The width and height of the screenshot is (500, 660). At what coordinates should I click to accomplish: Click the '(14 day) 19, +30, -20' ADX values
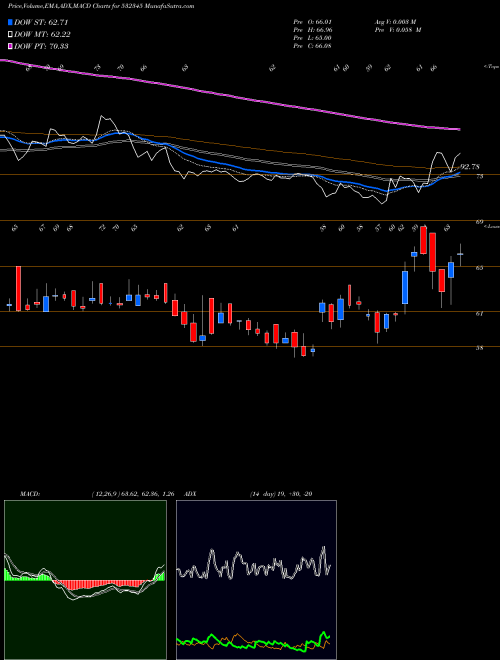(x=281, y=494)
